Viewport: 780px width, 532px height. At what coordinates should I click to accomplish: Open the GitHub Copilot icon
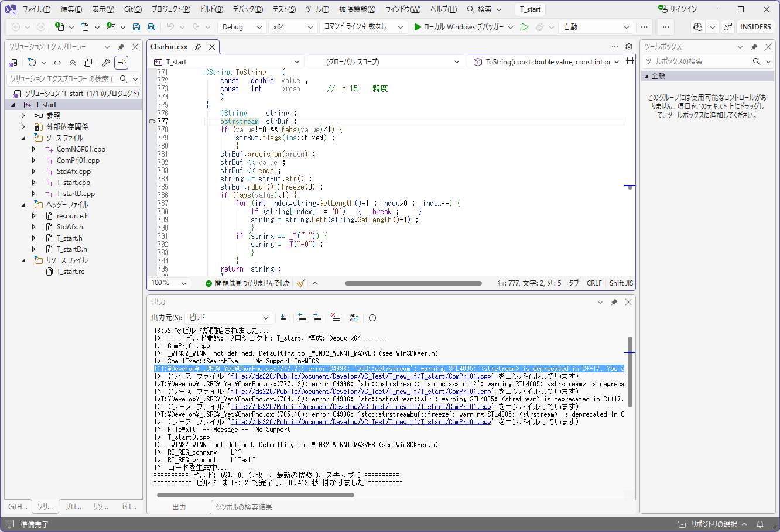point(697,27)
